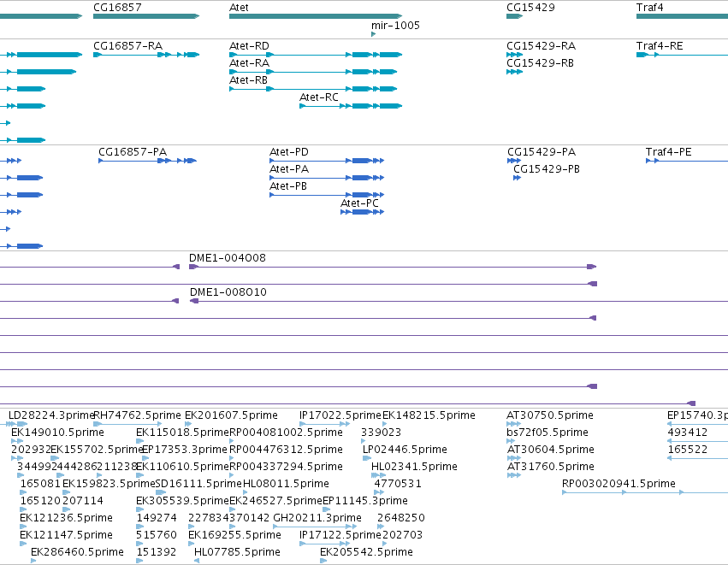Select the CG16857 gene bar
The width and height of the screenshot is (728, 565).
point(146,16)
